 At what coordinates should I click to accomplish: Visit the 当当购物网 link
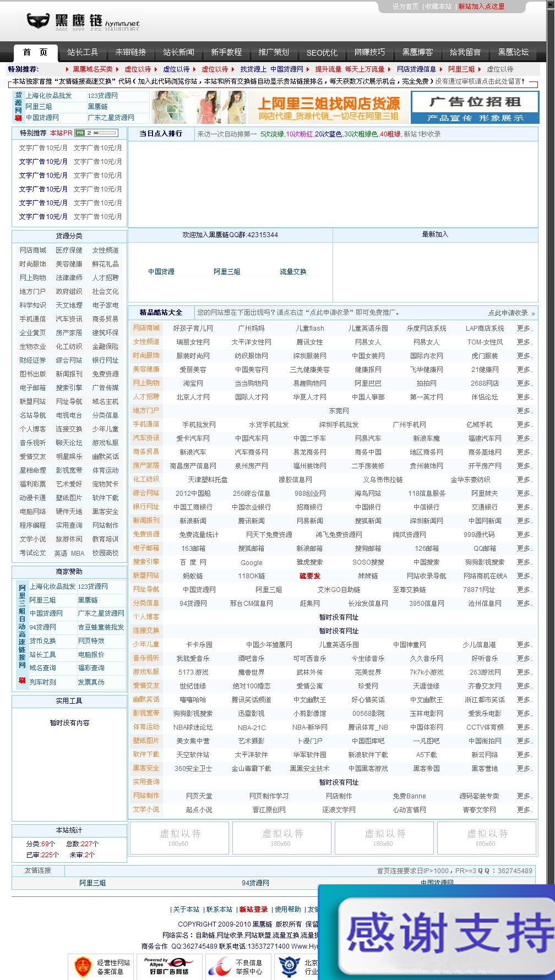pyautogui.click(x=251, y=384)
